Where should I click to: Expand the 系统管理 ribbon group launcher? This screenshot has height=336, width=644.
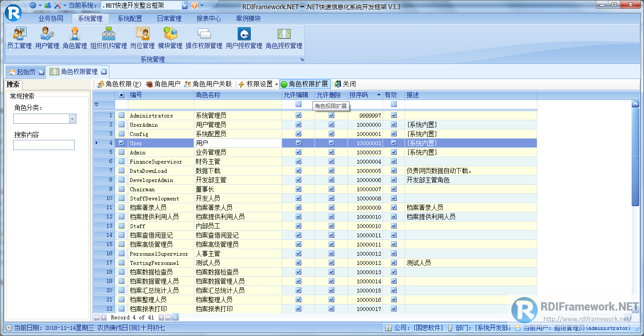[302, 59]
